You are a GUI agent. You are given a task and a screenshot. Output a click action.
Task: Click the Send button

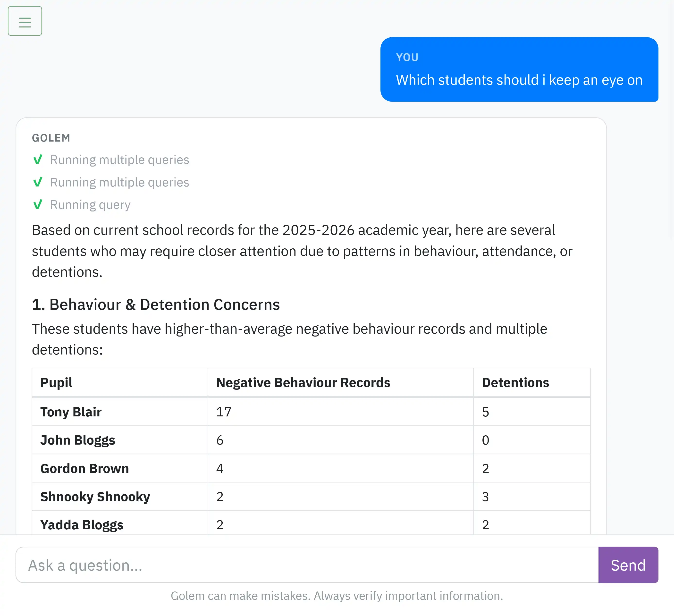coord(628,565)
